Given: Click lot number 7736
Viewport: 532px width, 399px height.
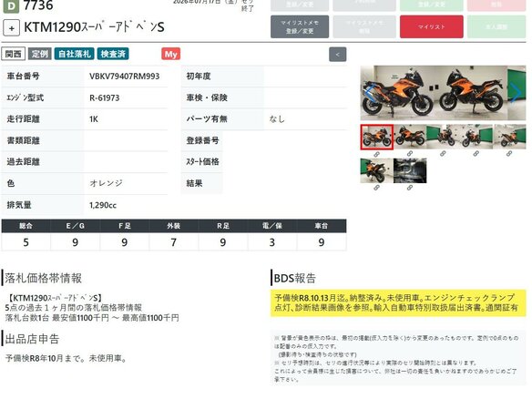Looking at the screenshot, I should tap(38, 5).
